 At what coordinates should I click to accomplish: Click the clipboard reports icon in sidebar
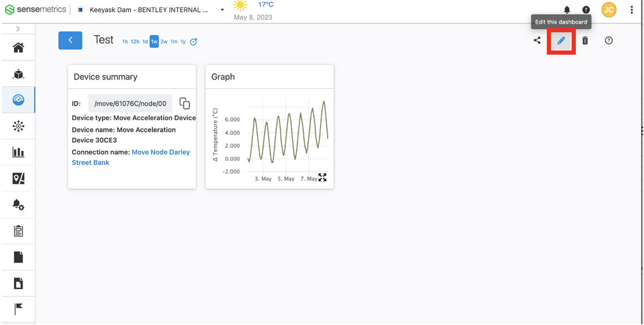coord(18,230)
